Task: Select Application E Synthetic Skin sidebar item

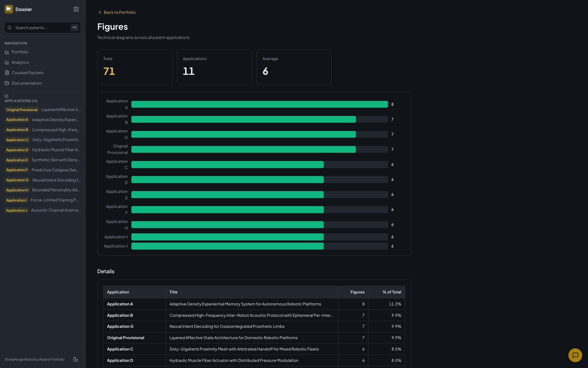Action: (43, 160)
